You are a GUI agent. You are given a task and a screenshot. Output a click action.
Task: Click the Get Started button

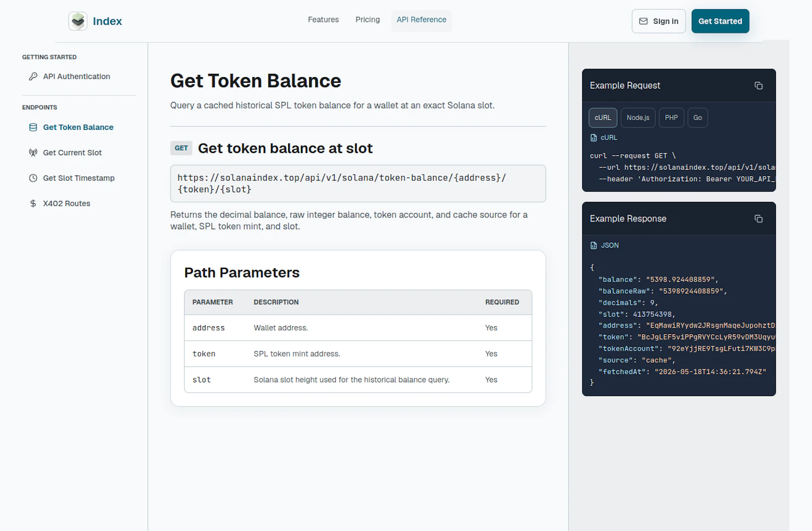pyautogui.click(x=720, y=21)
